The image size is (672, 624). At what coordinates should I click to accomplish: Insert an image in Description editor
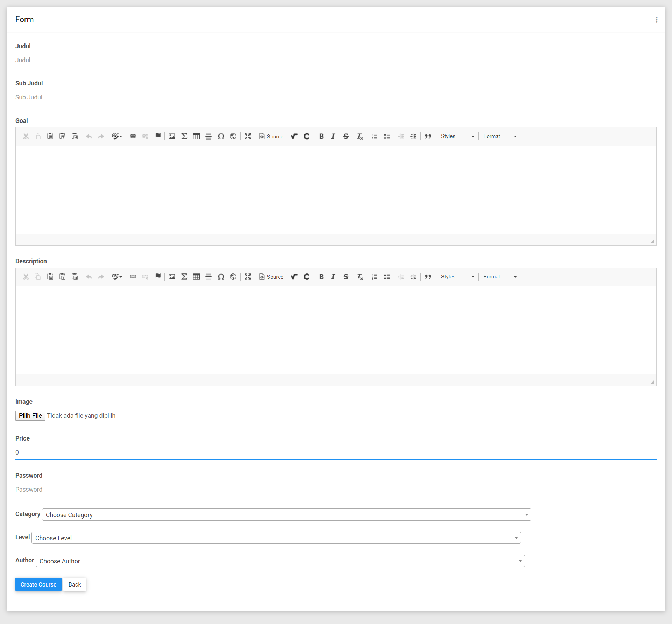[172, 277]
